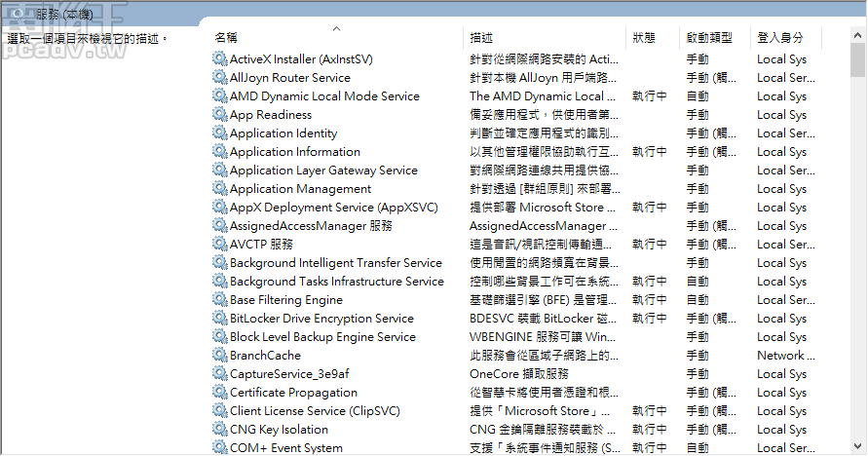Viewport: 868px width, 456px height.
Task: Select BitLocker Drive Encryption Service name
Action: 321,319
